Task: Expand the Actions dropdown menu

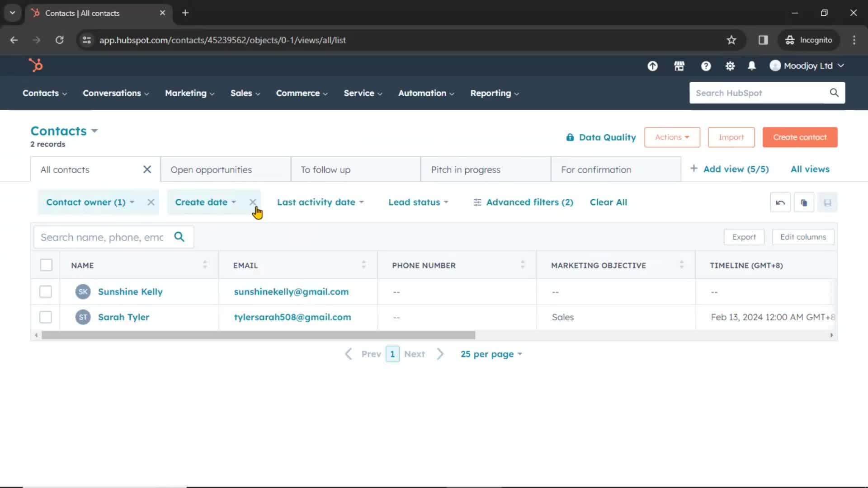Action: coord(672,137)
